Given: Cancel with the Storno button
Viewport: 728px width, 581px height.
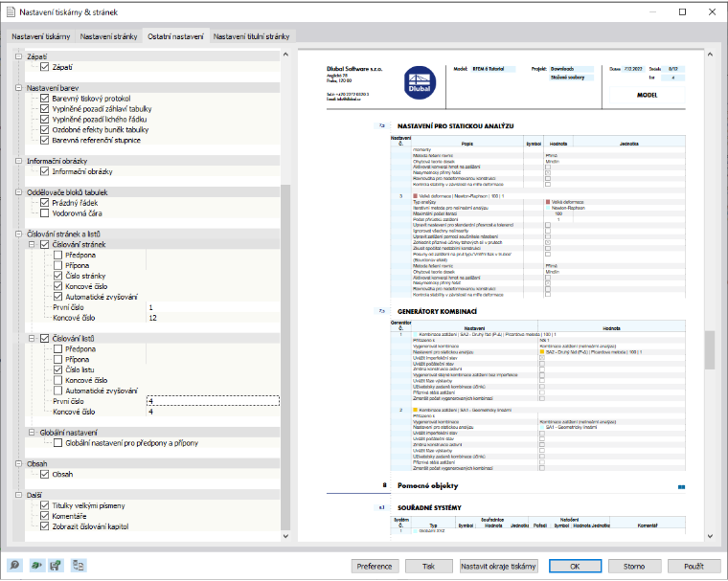Looking at the screenshot, I should [x=634, y=566].
